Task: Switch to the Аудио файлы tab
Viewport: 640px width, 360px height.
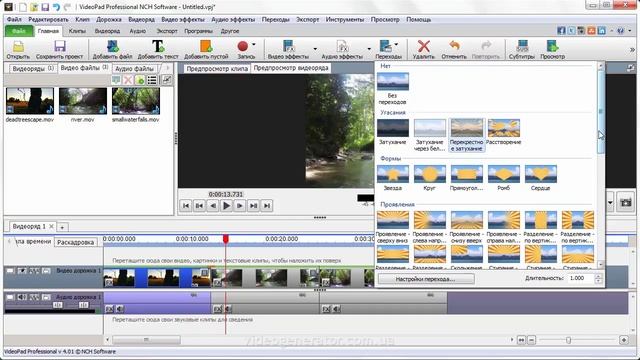Action: click(x=134, y=69)
